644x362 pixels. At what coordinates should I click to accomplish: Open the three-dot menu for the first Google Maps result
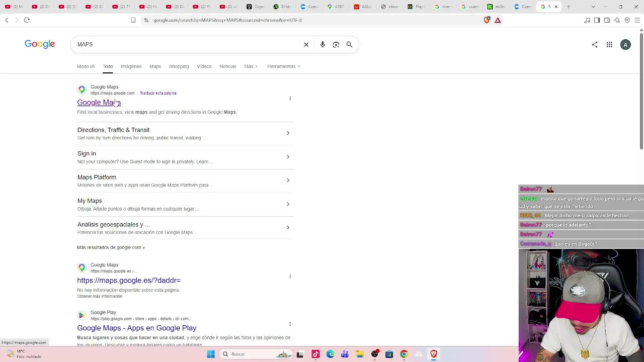290,98
